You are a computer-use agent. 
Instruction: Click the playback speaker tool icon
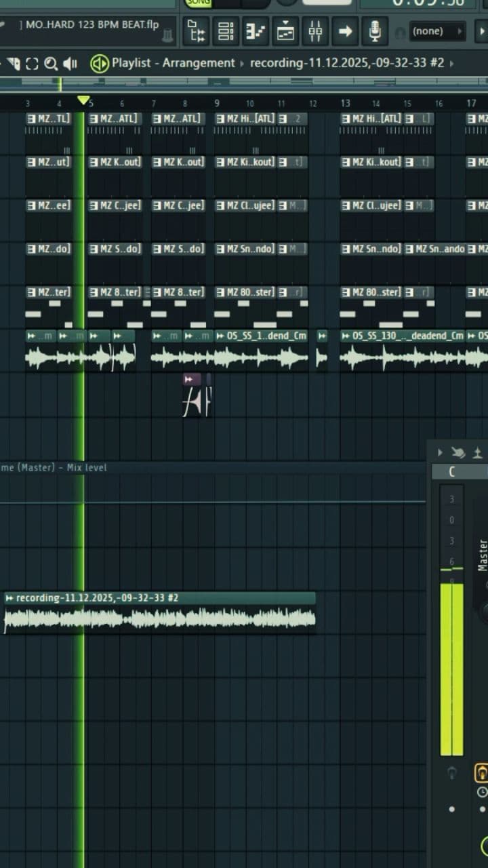(x=70, y=64)
